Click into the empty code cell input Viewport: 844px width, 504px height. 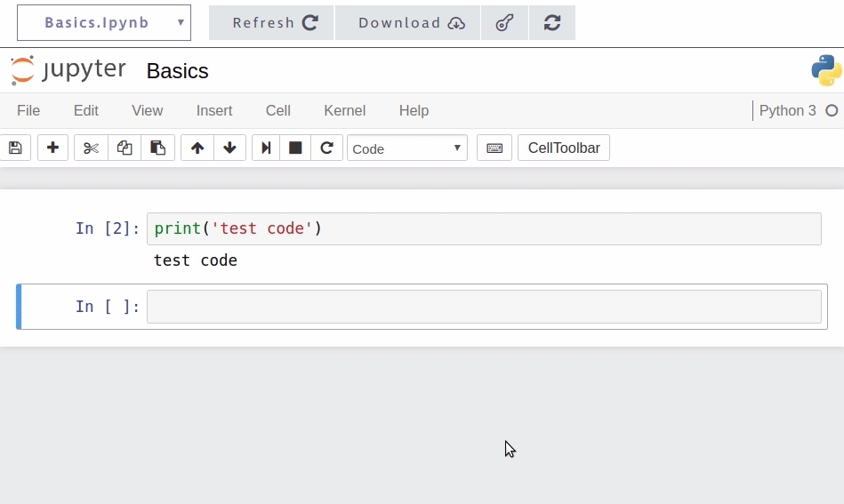(x=484, y=307)
